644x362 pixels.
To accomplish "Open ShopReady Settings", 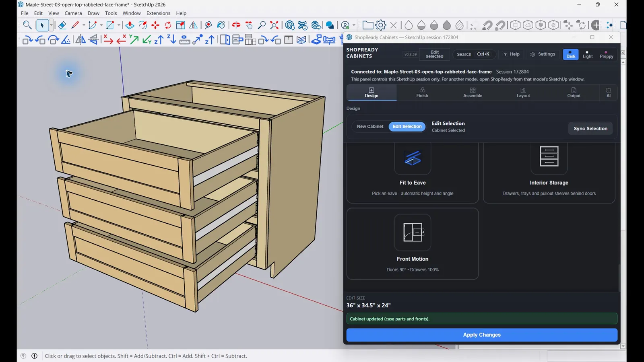I will pyautogui.click(x=543, y=54).
